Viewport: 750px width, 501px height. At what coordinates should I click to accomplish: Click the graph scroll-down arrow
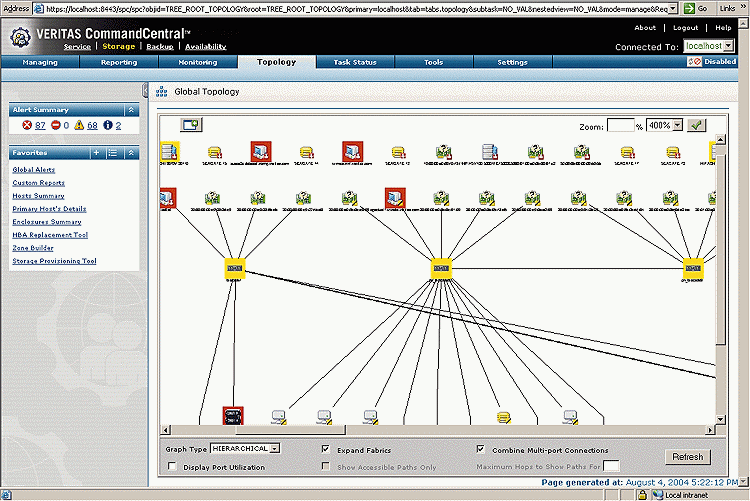coord(720,420)
